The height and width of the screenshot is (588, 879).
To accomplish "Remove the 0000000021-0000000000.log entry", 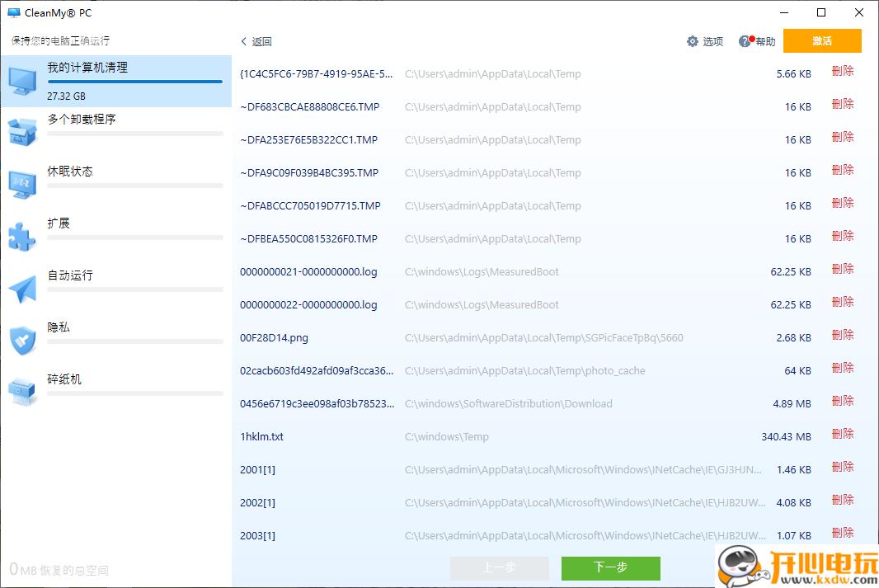I will click(x=842, y=269).
